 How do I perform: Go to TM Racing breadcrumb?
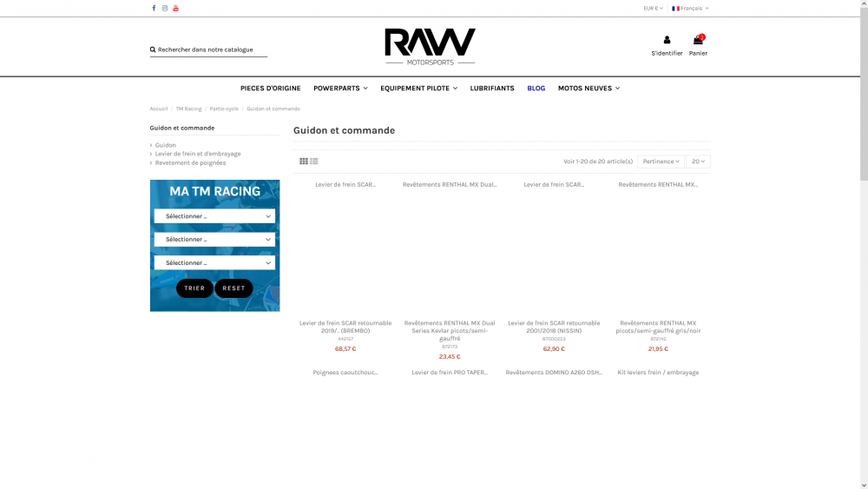click(188, 109)
